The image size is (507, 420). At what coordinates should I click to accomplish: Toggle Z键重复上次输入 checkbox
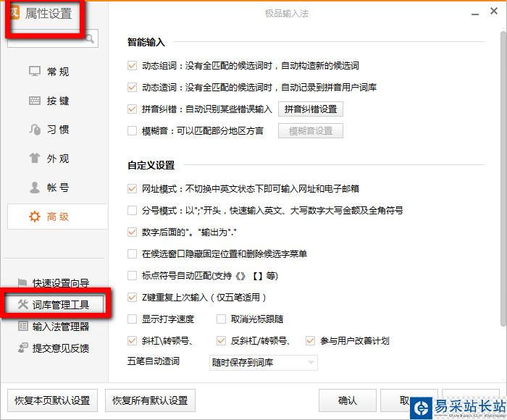132,297
